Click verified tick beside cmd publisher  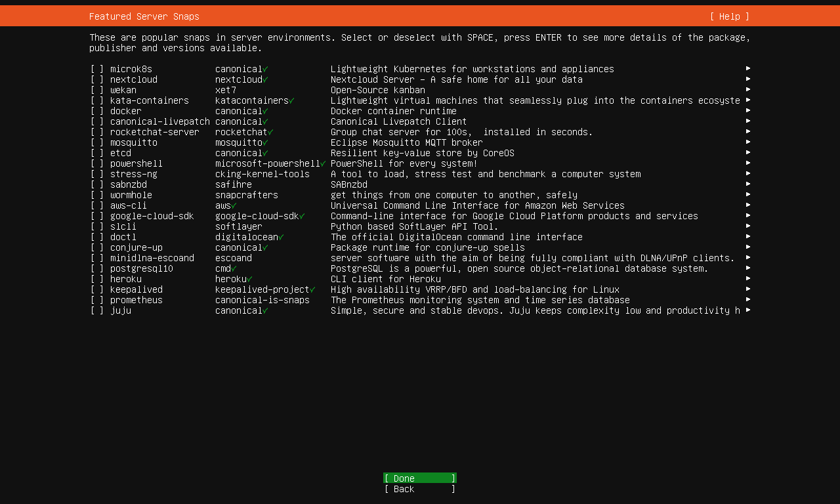coord(234,268)
